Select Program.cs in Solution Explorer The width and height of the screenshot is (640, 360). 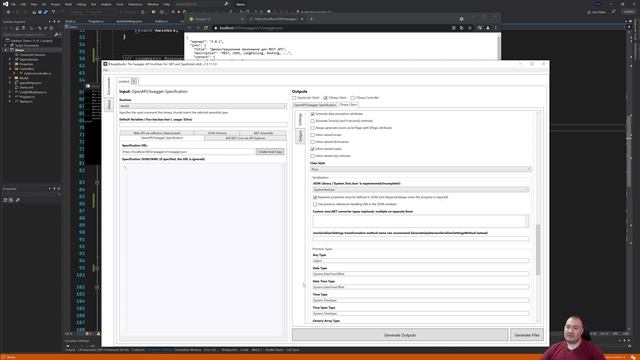27,97
